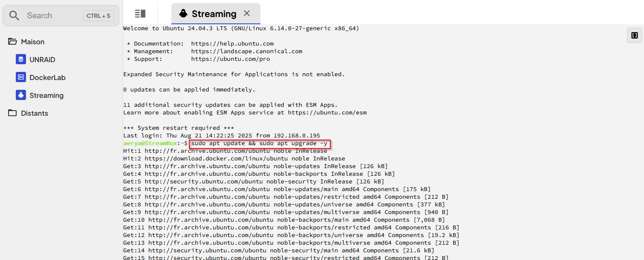The image size is (644, 260).
Task: Collapse the Maison folder
Action: tap(33, 42)
